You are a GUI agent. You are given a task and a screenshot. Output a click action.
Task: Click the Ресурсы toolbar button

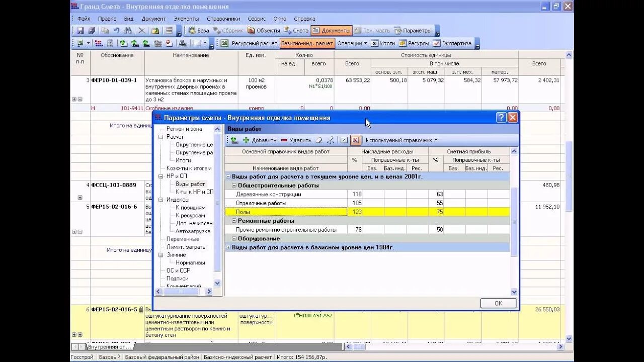[414, 43]
